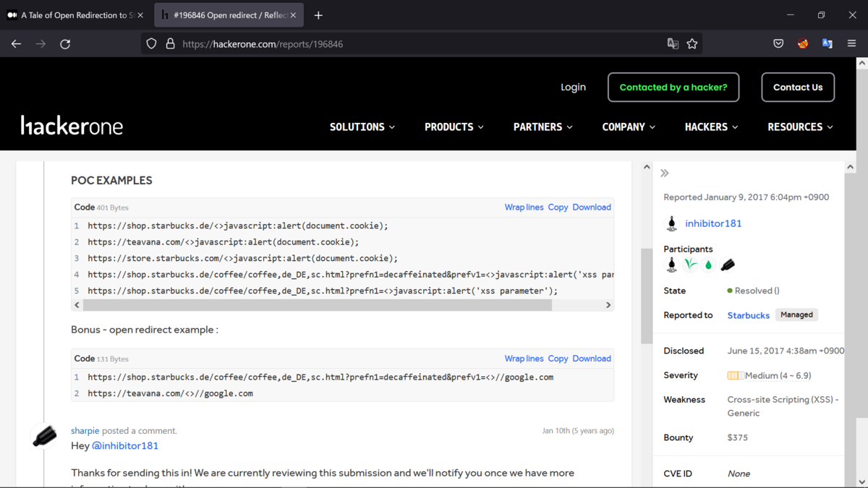The width and height of the screenshot is (868, 488).
Task: Click 'Cross-site Scripting (XSS) - Generic' weakness text
Action: point(783,406)
